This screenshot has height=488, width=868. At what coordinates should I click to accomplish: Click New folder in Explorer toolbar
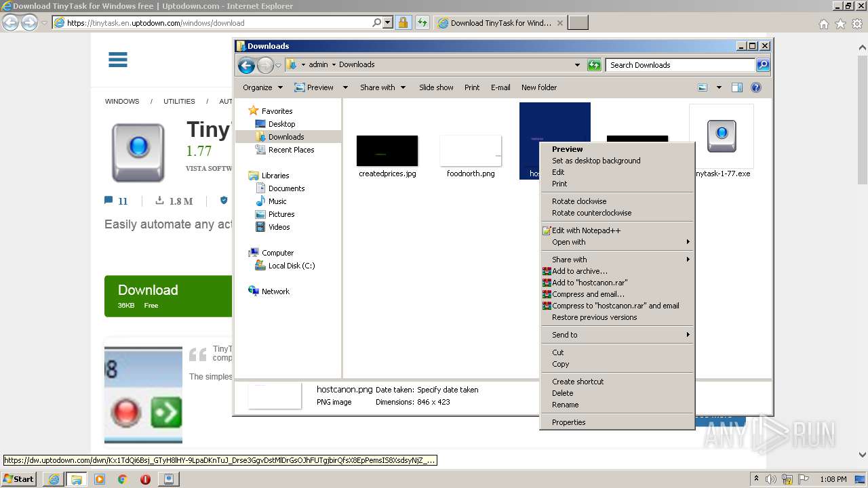point(539,87)
